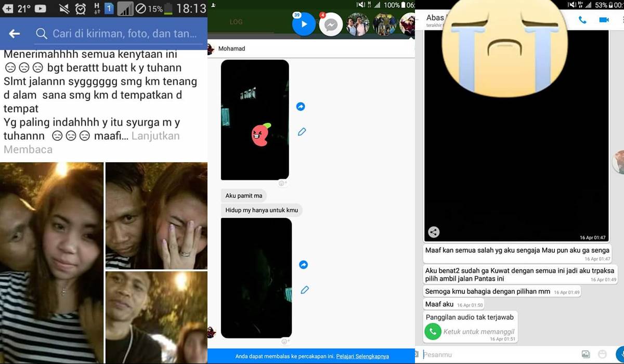The width and height of the screenshot is (624, 364).
Task: Start a video call with camera icon
Action: point(604,20)
